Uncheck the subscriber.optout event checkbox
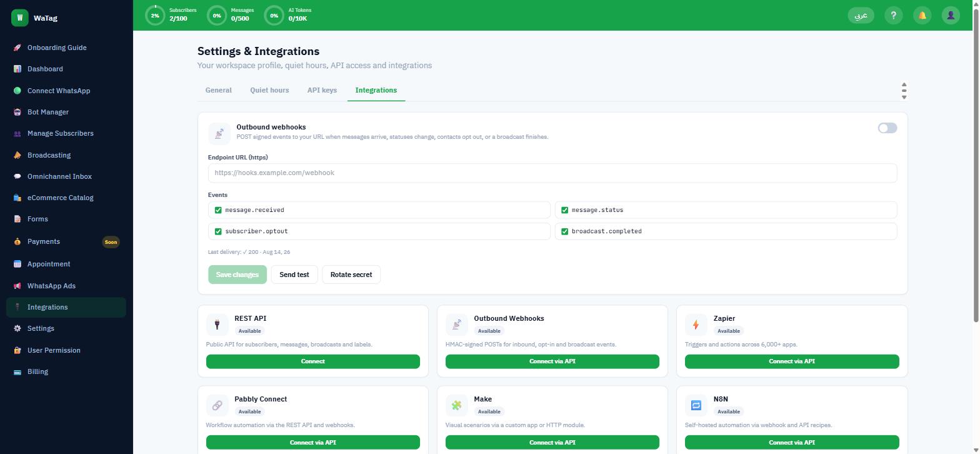Screen dimensions: 980x454 pyautogui.click(x=218, y=231)
